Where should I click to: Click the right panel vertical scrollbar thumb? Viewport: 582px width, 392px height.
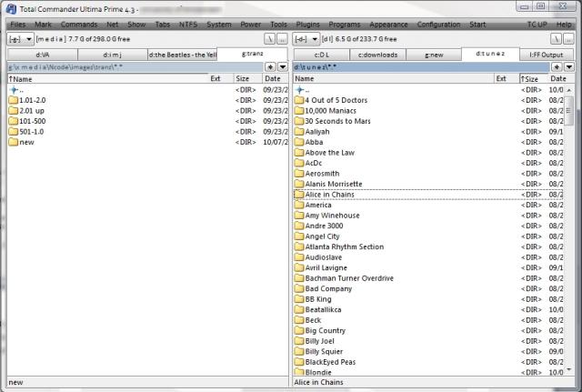(569, 110)
